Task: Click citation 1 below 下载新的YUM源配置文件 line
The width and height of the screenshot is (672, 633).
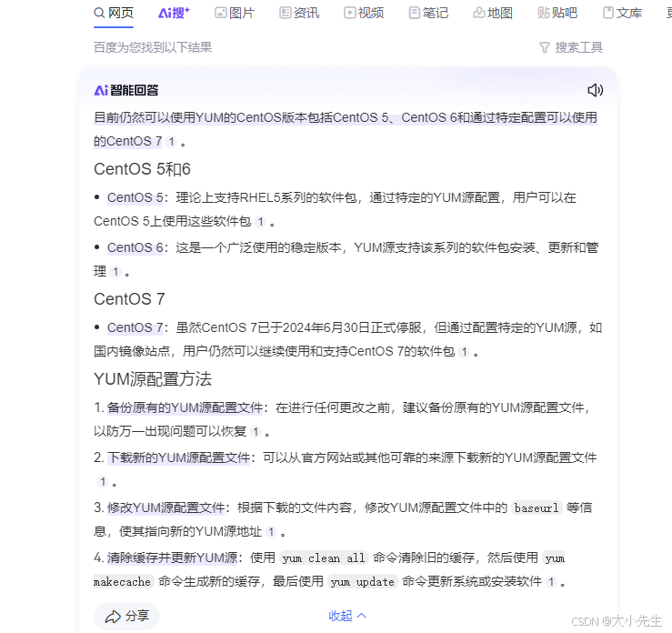Action: coord(103,482)
